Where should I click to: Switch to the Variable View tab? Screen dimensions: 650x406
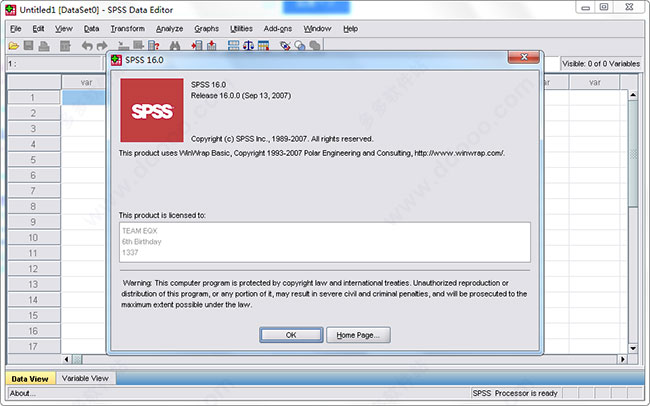tap(85, 378)
